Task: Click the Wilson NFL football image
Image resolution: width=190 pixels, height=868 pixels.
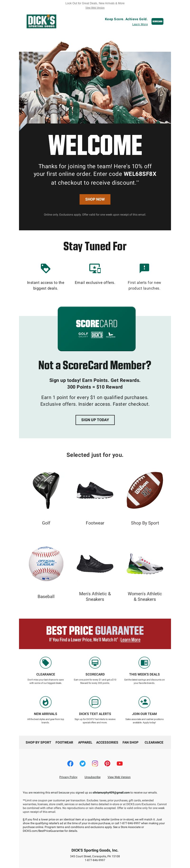Action: 145,490
